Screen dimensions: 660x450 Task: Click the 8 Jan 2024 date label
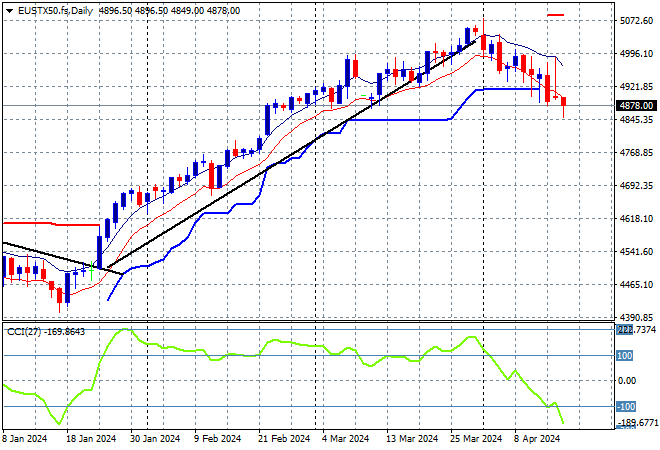coord(25,438)
